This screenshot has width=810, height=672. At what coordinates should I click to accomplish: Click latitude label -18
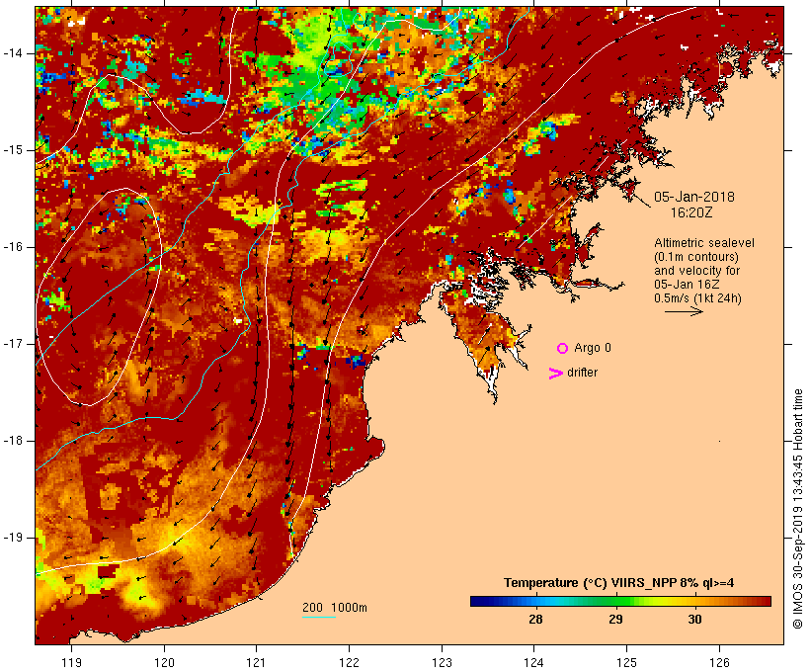point(13,441)
